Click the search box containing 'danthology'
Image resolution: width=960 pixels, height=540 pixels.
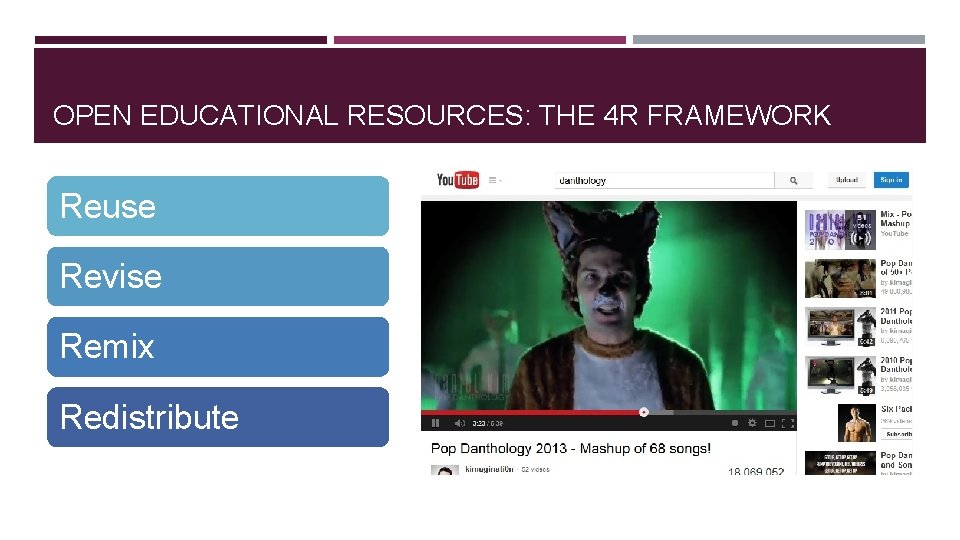point(664,181)
